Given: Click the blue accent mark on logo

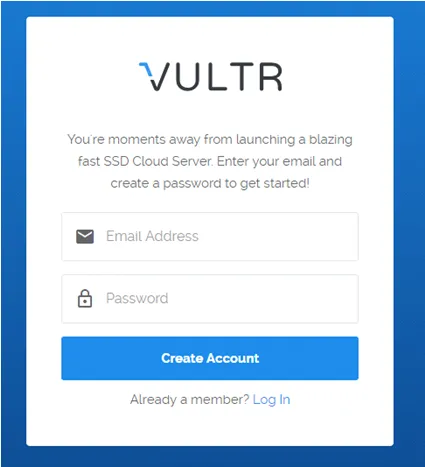Looking at the screenshot, I should 146,68.
